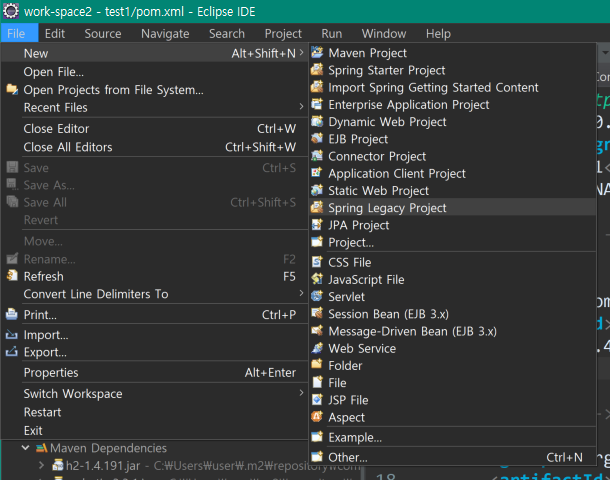
Task: Click the JSP File icon
Action: click(317, 400)
